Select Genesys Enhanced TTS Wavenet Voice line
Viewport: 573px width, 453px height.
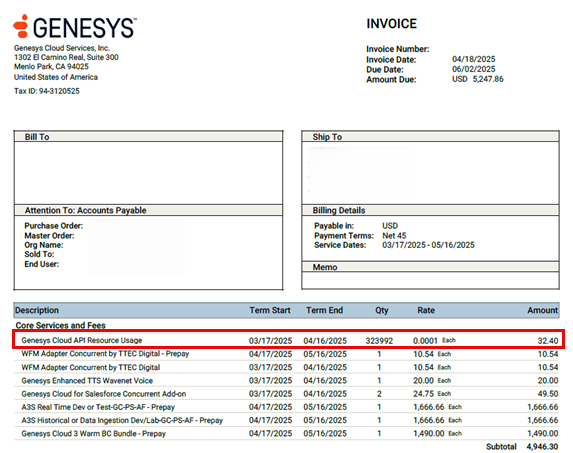(x=87, y=381)
